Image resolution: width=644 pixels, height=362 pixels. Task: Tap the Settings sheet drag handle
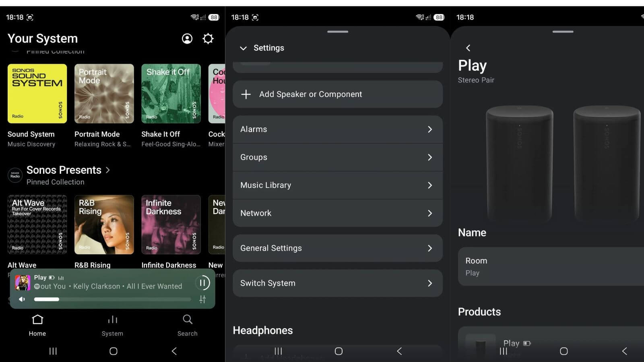point(338,32)
